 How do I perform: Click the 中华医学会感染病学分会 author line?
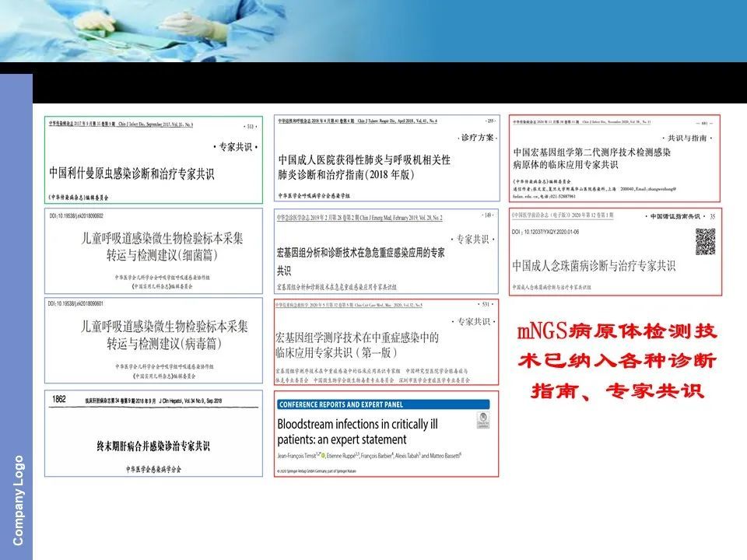coord(153,469)
